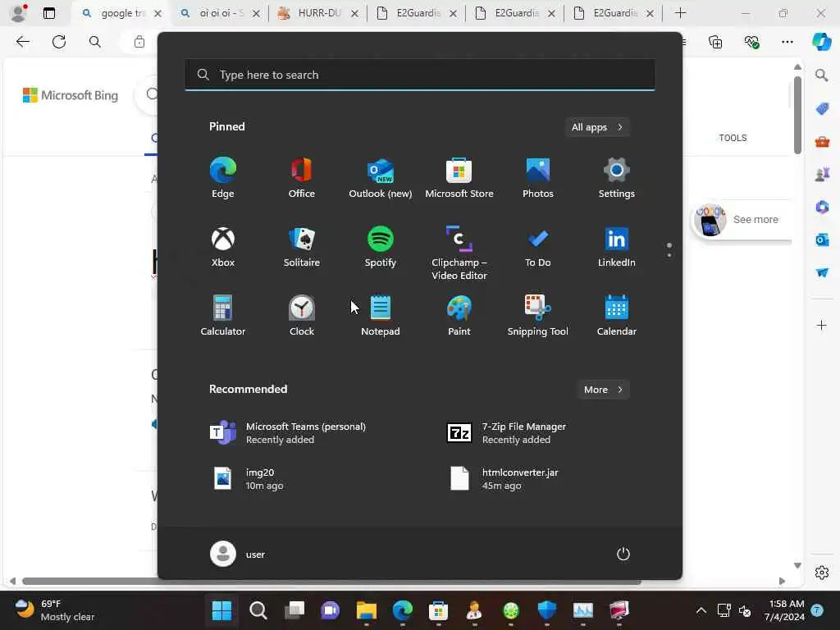Open taskbar Search icon
This screenshot has width=840, height=630.
[258, 610]
